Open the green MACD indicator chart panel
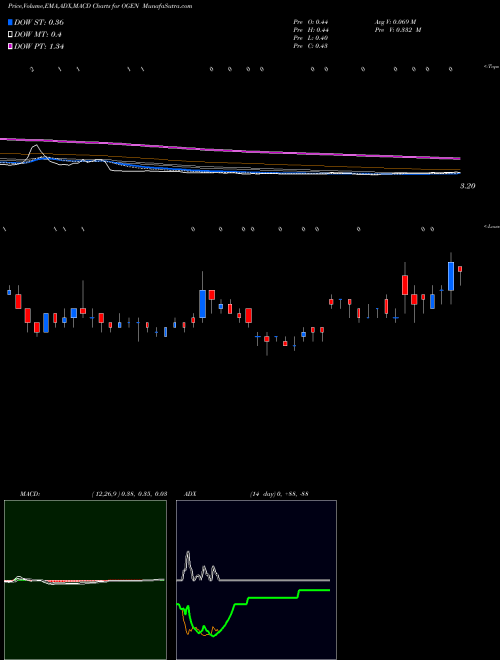500x660 pixels. 85,580
